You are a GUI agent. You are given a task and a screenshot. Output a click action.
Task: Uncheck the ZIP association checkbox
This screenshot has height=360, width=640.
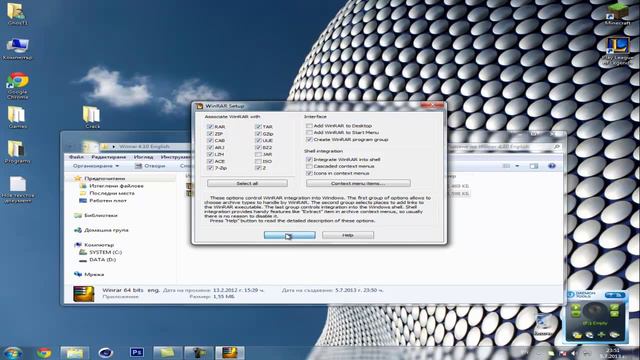coord(210,133)
